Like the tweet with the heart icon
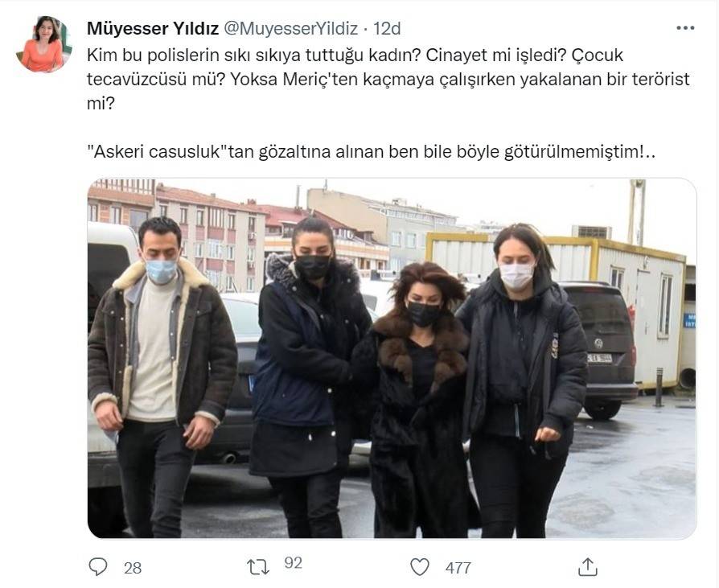Image resolution: width=719 pixels, height=588 pixels. [419, 567]
